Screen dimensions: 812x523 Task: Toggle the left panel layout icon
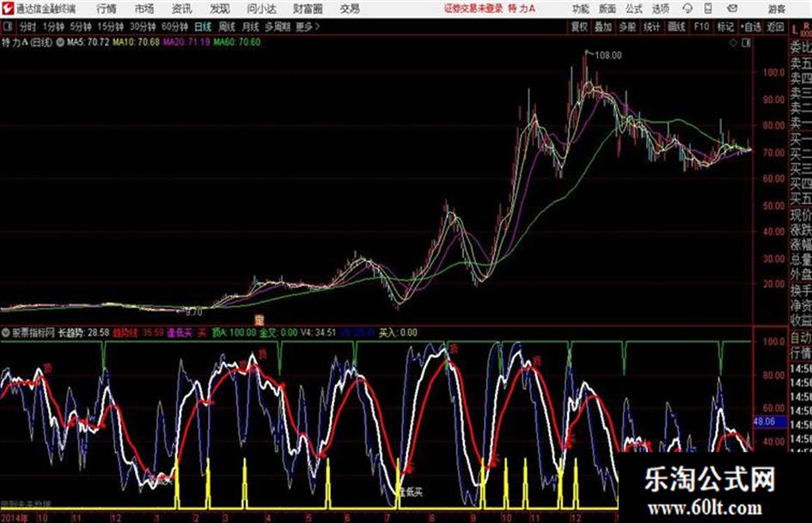pos(7,27)
